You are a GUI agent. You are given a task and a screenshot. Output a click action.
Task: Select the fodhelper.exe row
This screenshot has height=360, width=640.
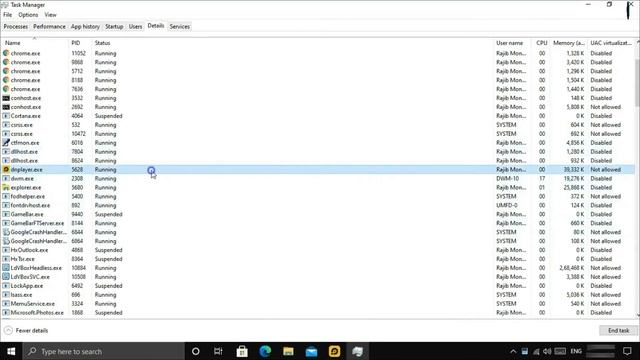[318, 196]
